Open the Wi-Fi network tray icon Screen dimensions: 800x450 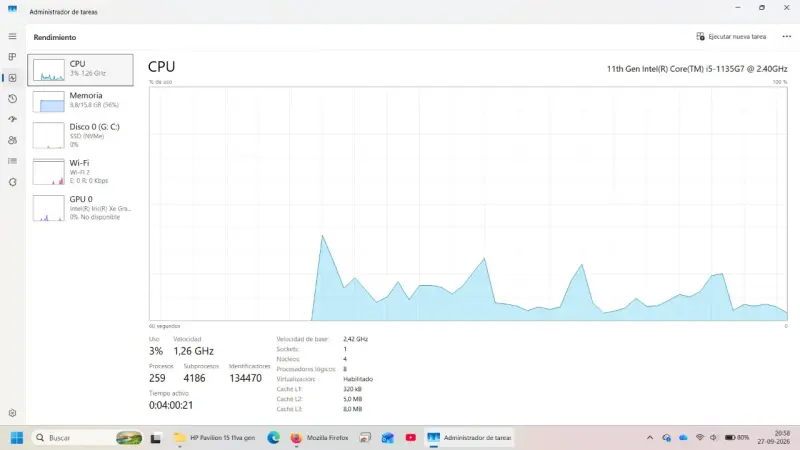coord(700,438)
